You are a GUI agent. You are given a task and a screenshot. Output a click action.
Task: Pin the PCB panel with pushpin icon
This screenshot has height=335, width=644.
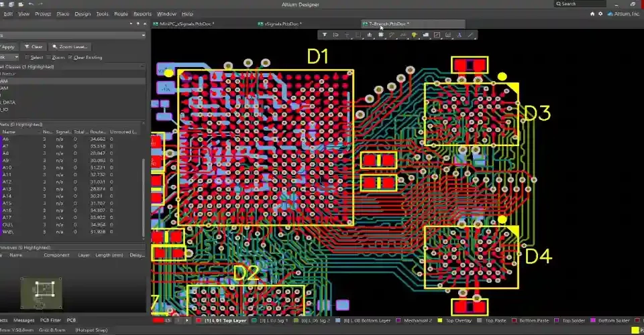point(138,23)
